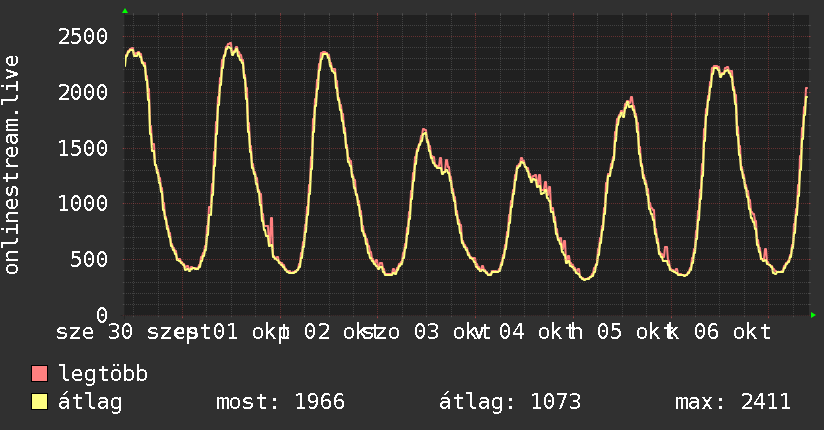Screen dimensions: 824x430
Task: Click the vertical onlinestream.live axis title
Action: pyautogui.click(x=11, y=165)
